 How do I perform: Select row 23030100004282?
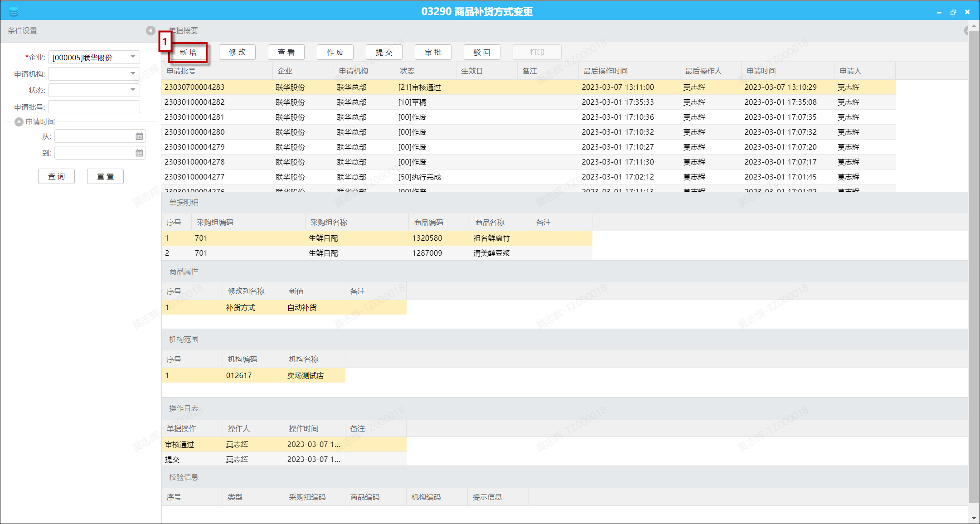pos(529,102)
